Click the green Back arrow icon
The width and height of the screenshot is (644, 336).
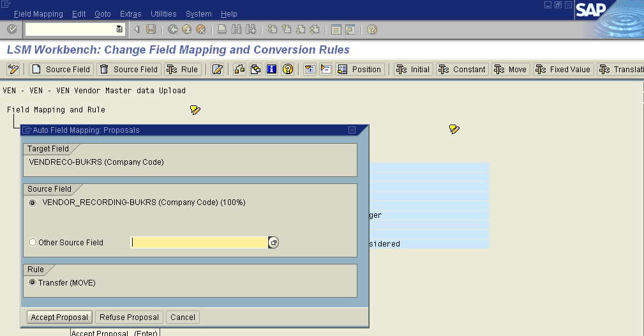172,29
